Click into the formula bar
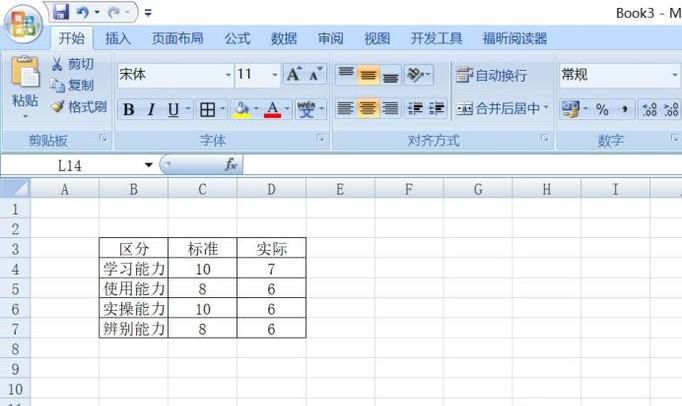The height and width of the screenshot is (406, 682). (x=462, y=165)
